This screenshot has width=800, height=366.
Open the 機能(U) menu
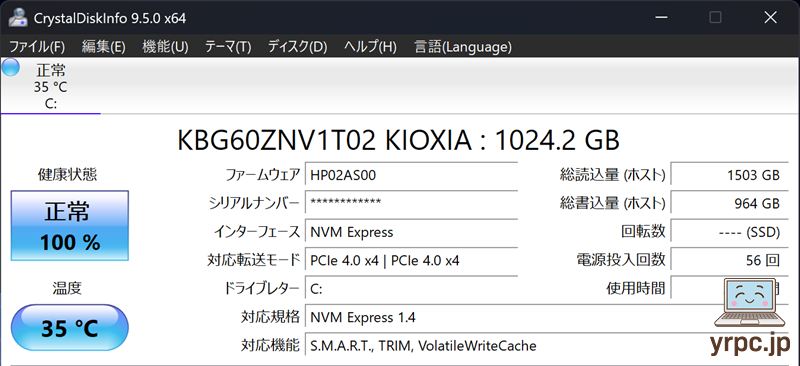165,47
